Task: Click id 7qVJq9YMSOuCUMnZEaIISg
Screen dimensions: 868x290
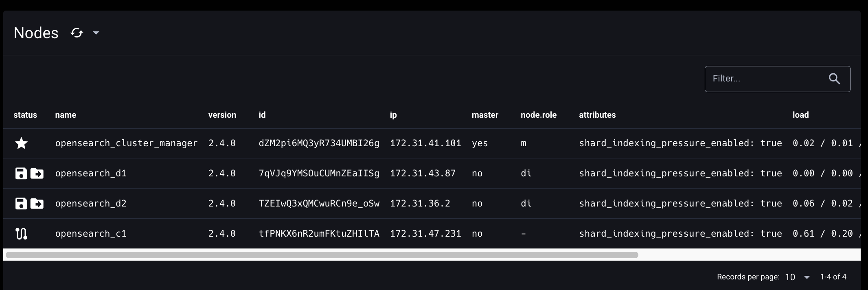Action: tap(319, 174)
